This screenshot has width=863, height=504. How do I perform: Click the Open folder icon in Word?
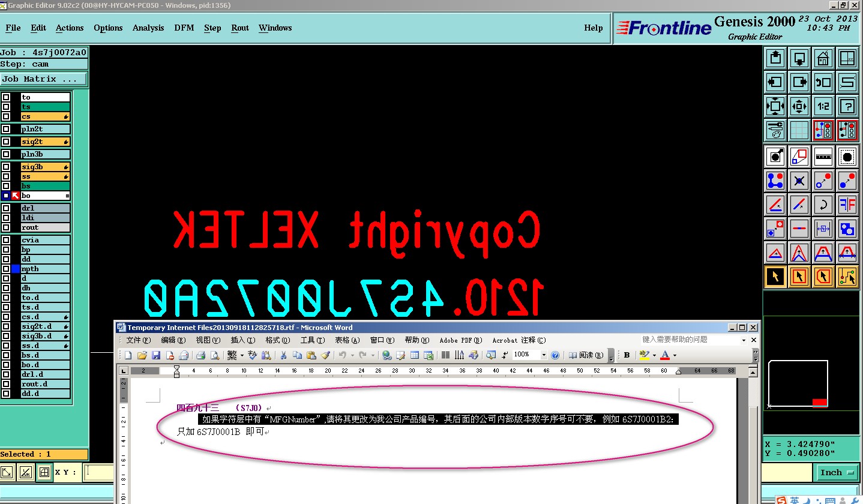(142, 355)
